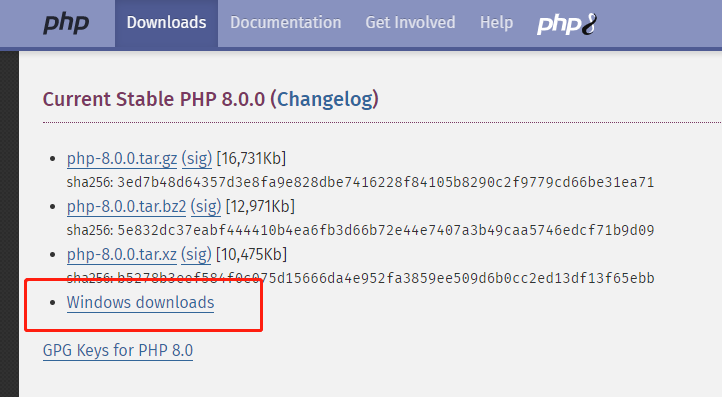
Task: Click the sha256 hash starting with 5e832dc3
Action: [385, 230]
